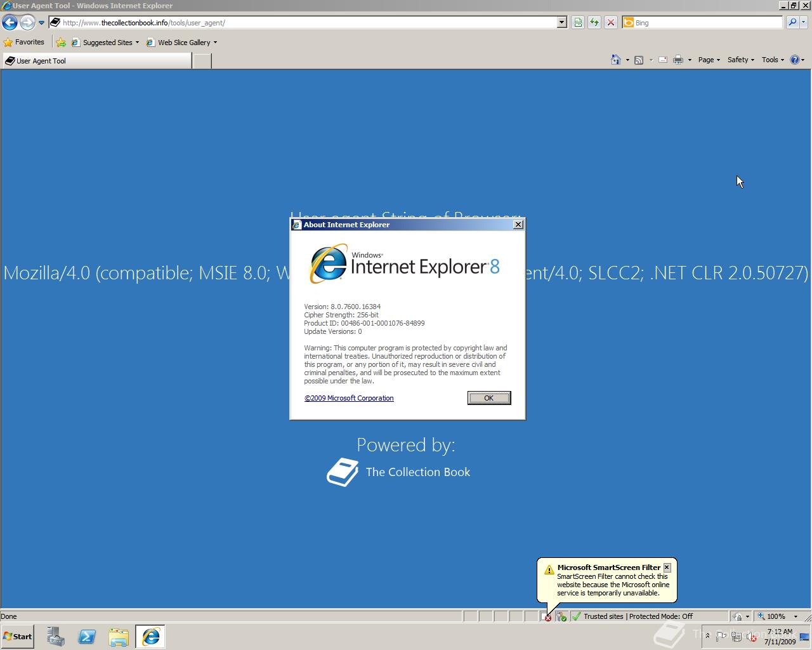This screenshot has width=812, height=650.
Task: Expand the Print options dropdown arrow
Action: pos(690,60)
